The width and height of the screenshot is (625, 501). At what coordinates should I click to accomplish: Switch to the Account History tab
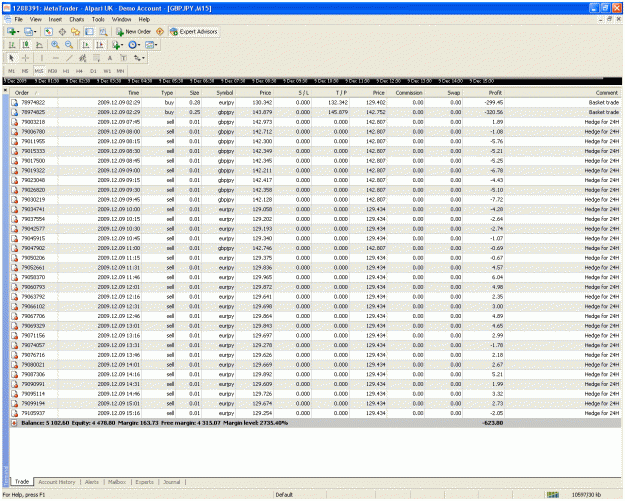(57, 482)
